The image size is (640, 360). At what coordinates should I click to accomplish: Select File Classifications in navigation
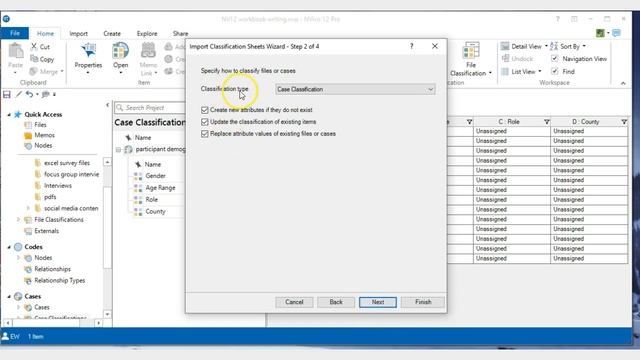[59, 220]
